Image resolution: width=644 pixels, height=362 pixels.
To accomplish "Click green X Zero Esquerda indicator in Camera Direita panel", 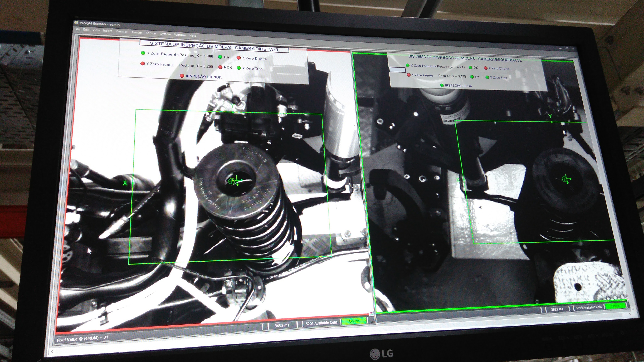I will pos(143,53).
